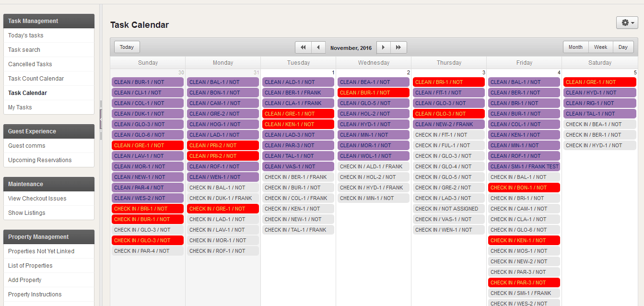This screenshot has width=644, height=306.
Task: Open CHECK IN / WEN-1 / NOT on Thursday
Action: click(x=449, y=230)
